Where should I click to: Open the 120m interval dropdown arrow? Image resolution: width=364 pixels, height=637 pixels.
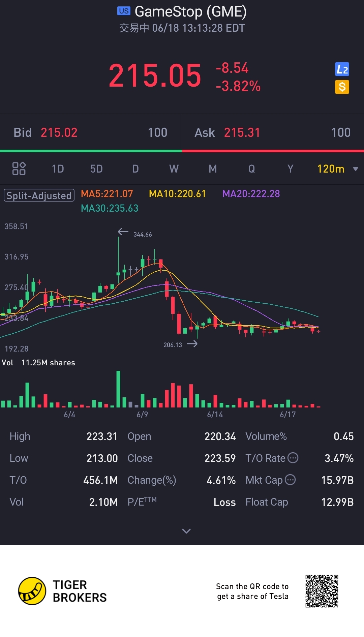point(356,169)
